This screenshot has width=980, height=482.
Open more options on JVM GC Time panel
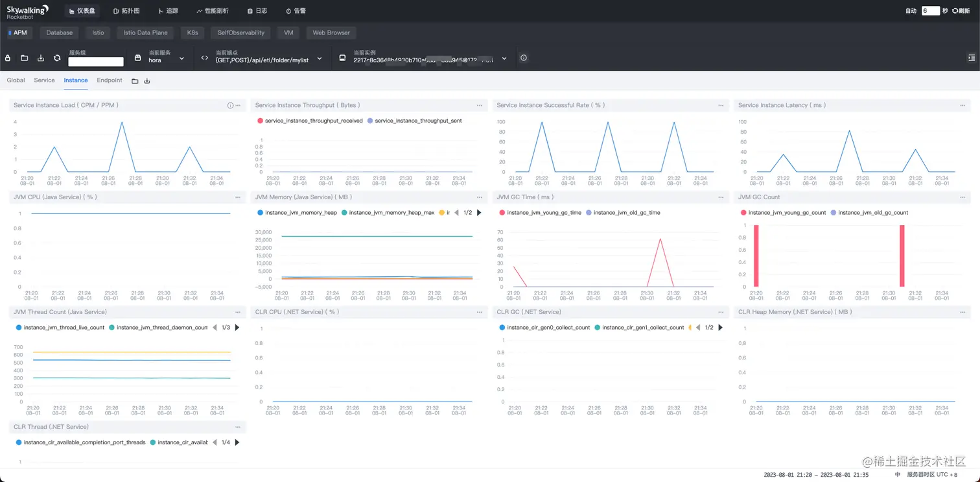pyautogui.click(x=721, y=197)
